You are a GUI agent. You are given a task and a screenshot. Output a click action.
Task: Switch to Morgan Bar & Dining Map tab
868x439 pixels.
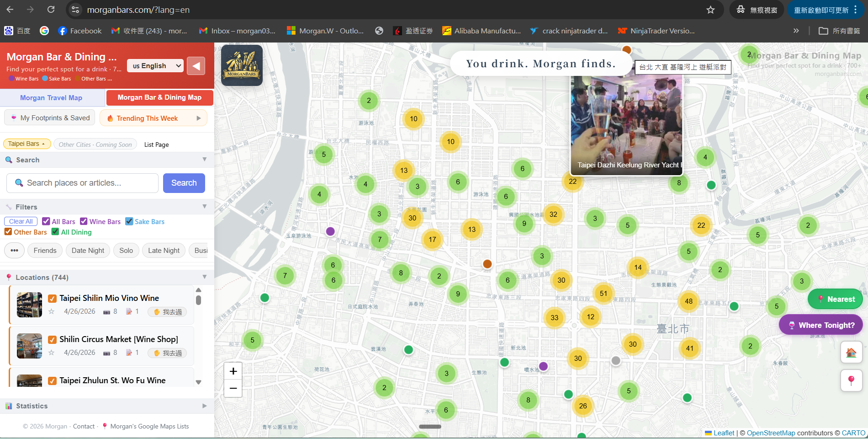pos(159,97)
